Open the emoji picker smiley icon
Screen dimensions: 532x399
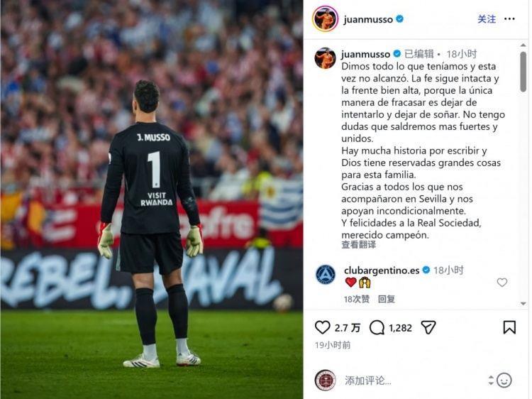(504, 381)
